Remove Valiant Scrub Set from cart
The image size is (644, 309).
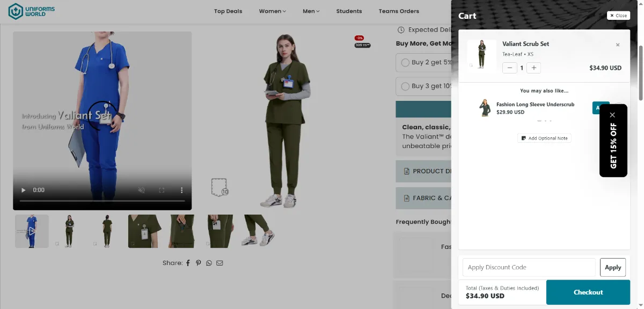[x=618, y=45]
